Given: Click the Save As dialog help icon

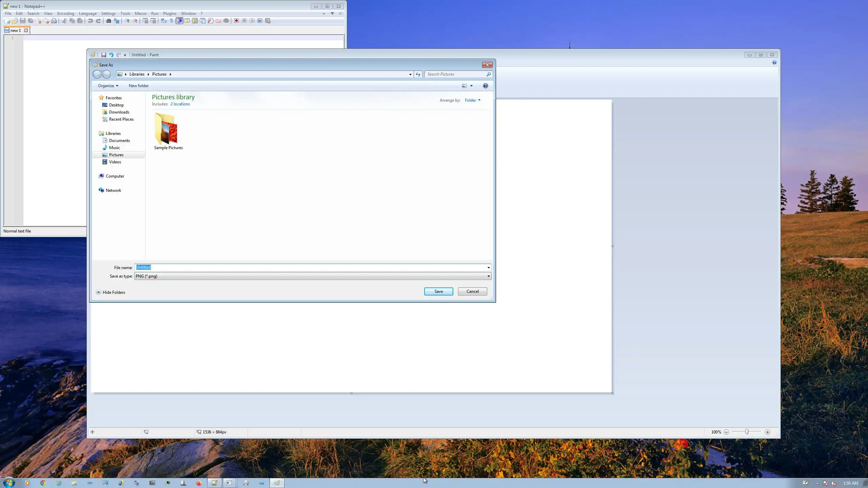Looking at the screenshot, I should pos(485,86).
